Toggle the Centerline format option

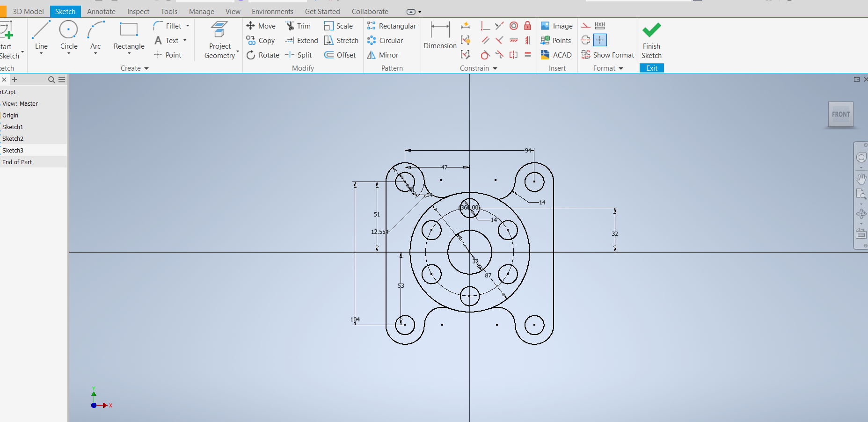click(x=586, y=40)
